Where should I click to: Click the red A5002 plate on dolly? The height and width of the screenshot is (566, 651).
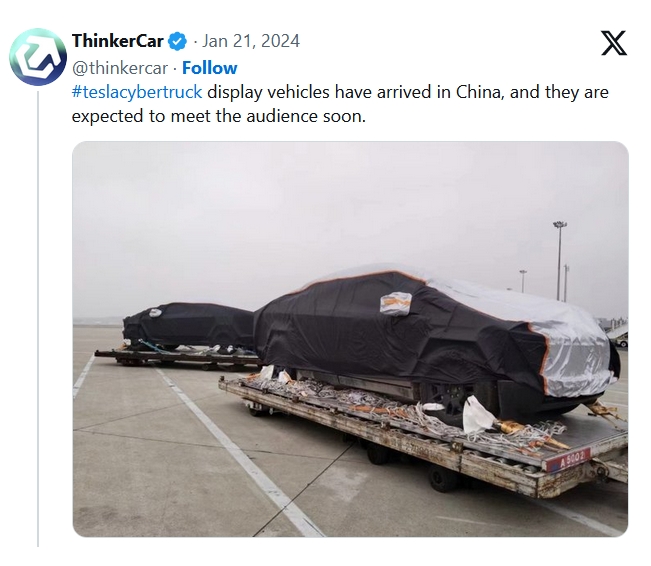[x=568, y=459]
